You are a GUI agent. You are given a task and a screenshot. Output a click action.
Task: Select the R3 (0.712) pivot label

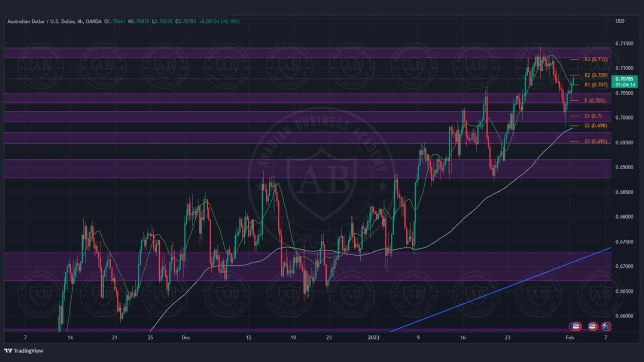(x=596, y=60)
